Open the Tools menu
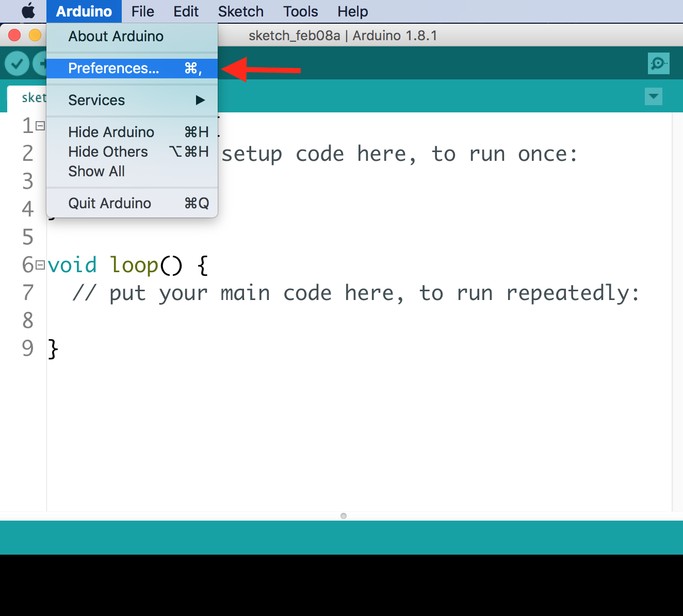This screenshot has width=683, height=616. 301,11
